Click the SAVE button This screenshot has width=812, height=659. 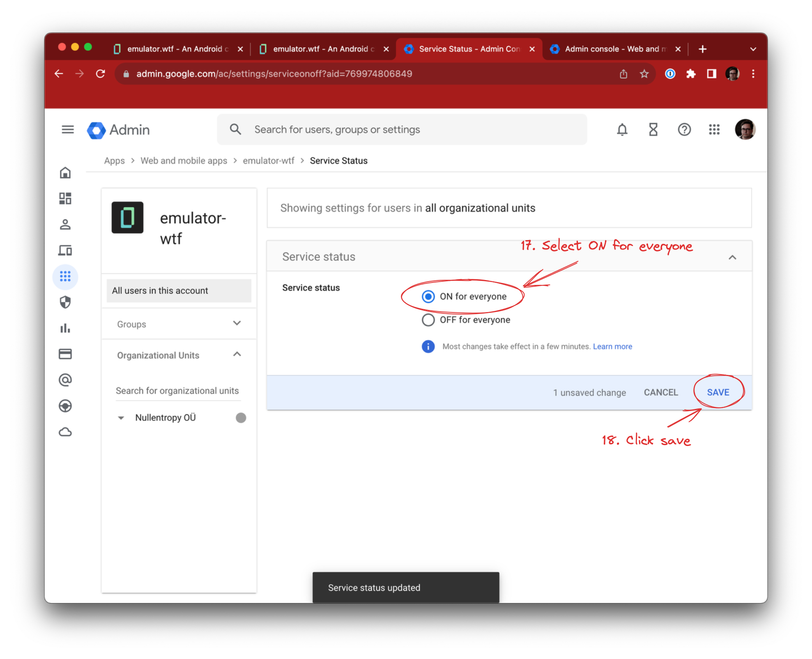718,393
